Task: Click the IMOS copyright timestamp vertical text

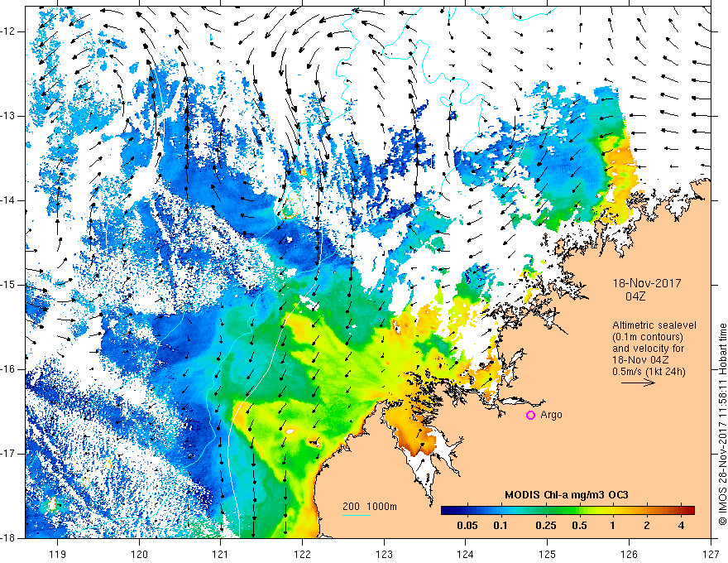Action: tap(722, 425)
